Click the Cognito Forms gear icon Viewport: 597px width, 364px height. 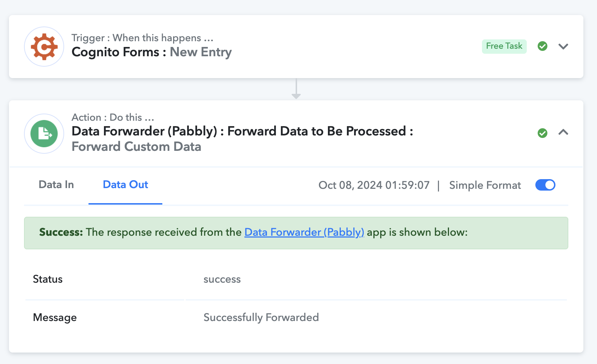coord(44,47)
